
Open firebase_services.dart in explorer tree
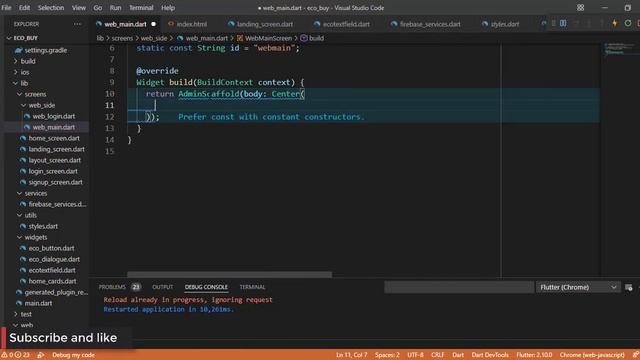(x=57, y=204)
